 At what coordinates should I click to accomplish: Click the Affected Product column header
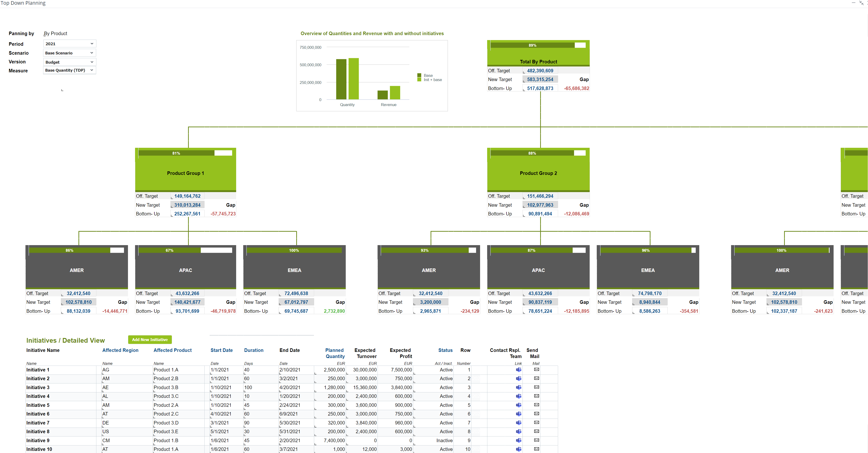click(173, 350)
